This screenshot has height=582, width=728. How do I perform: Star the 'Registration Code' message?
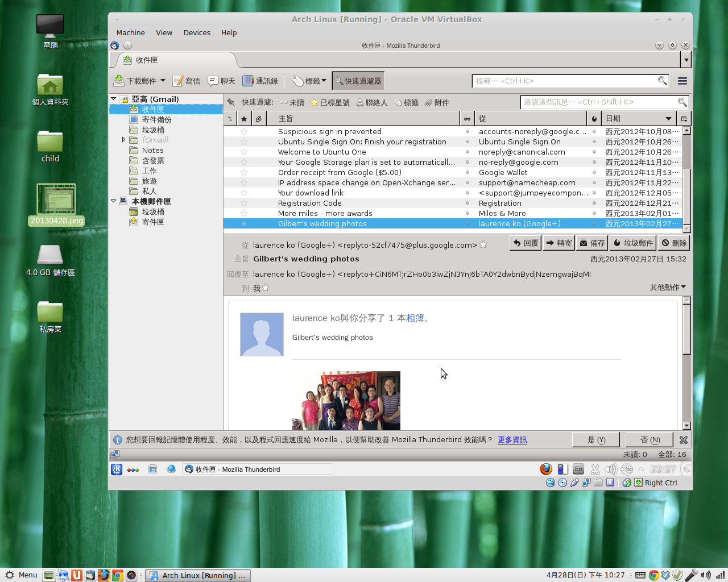click(x=244, y=203)
